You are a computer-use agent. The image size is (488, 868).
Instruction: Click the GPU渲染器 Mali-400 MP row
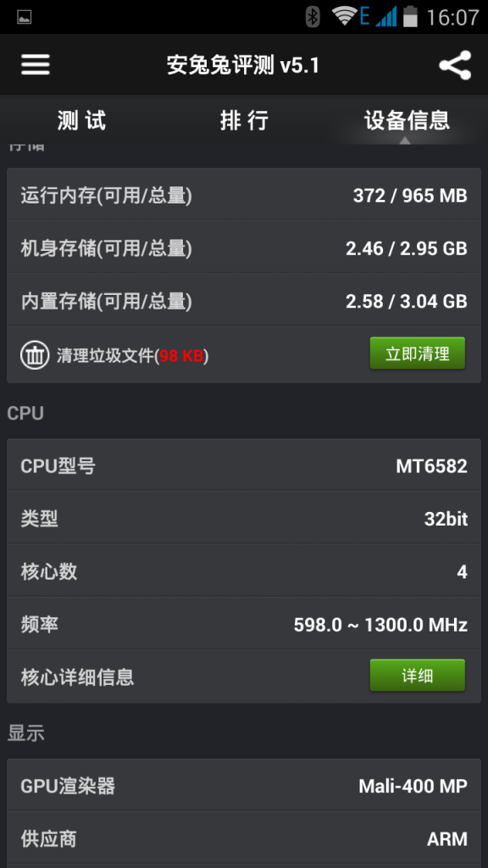pos(244,786)
